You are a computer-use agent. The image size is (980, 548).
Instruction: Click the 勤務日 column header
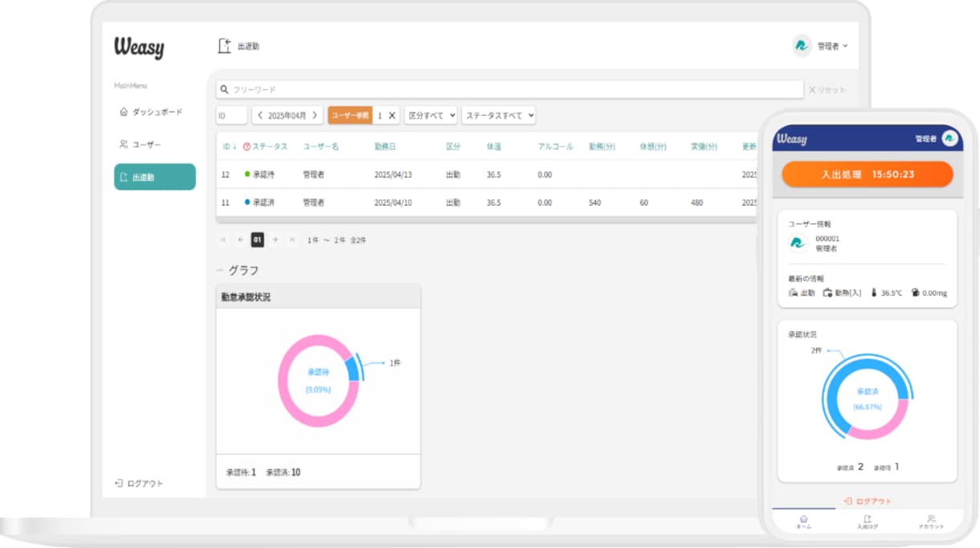coord(385,146)
